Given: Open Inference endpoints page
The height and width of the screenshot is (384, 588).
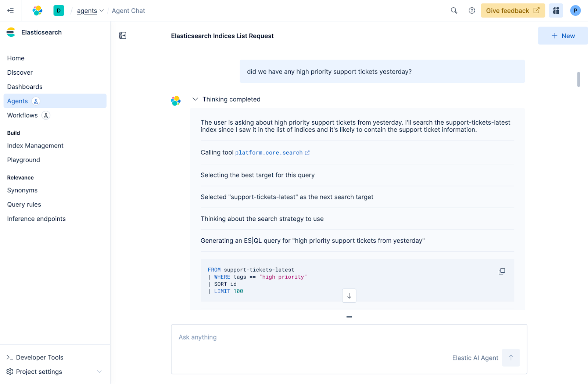Looking at the screenshot, I should (36, 219).
